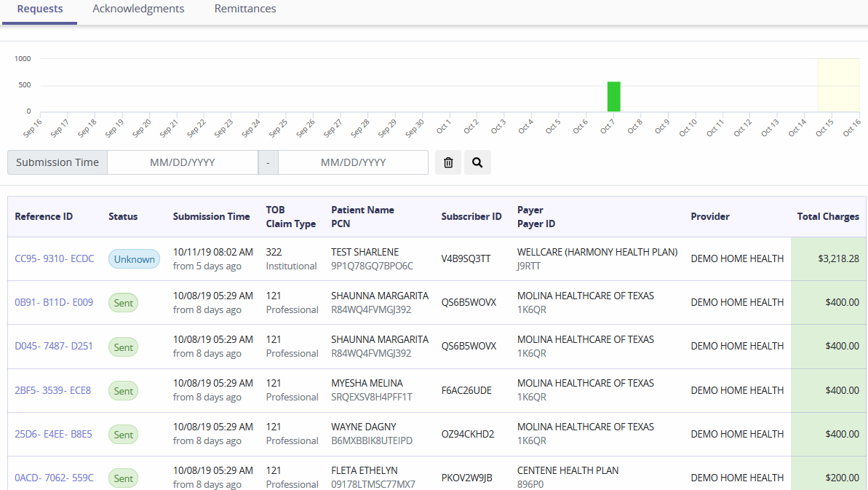View claim D045- 7487- D251 details

coord(53,347)
